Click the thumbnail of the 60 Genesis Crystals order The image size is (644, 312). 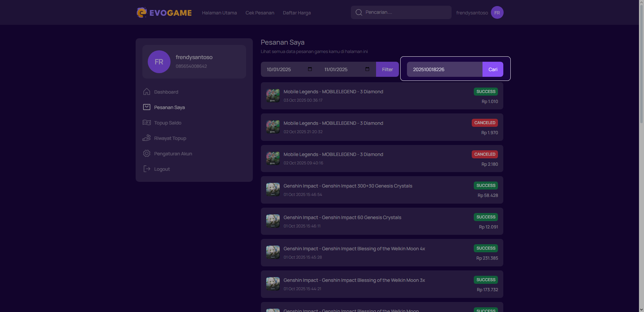(273, 221)
